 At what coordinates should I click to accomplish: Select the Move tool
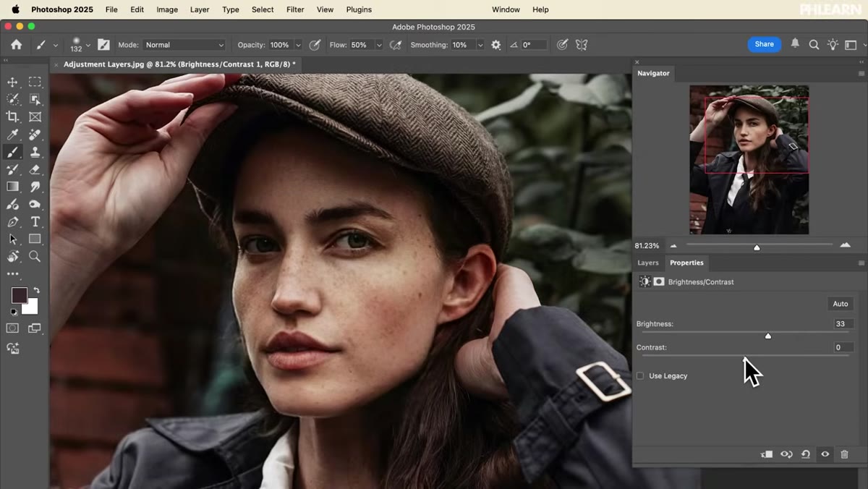click(12, 82)
